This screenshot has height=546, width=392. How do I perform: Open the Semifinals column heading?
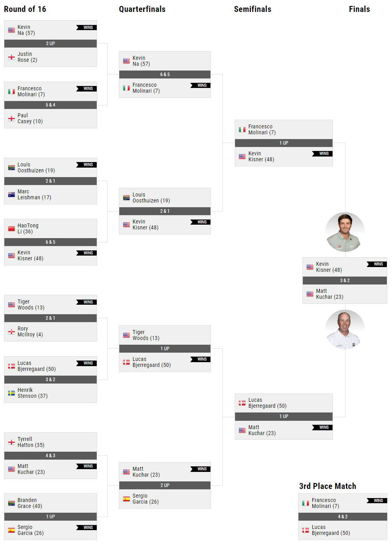point(252,9)
